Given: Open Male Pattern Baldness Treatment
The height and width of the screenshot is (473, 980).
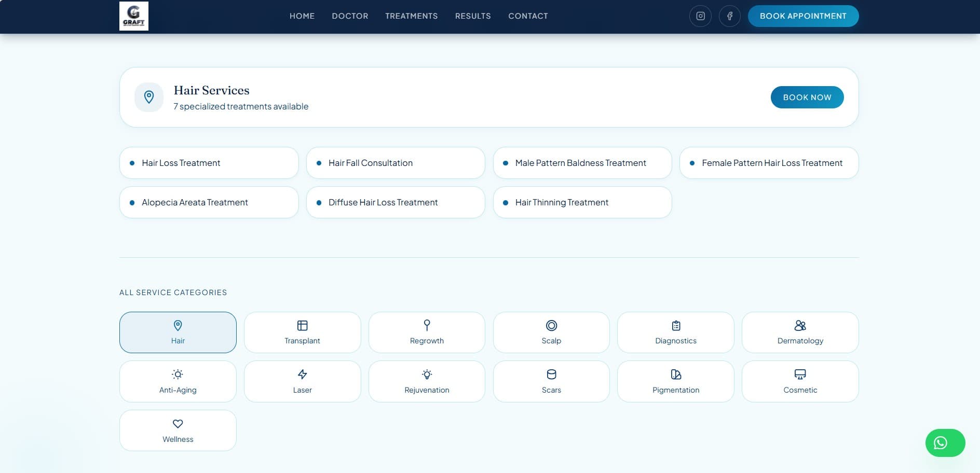Looking at the screenshot, I should click(x=582, y=163).
